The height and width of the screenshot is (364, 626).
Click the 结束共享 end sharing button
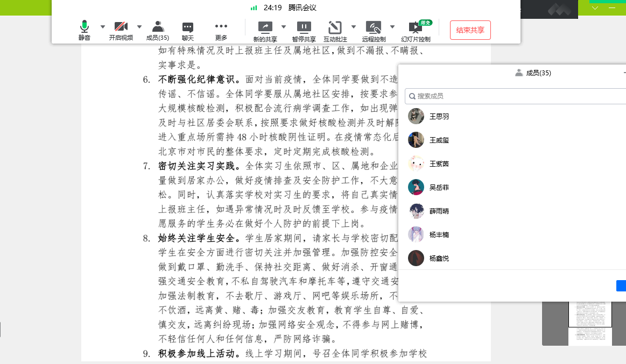click(470, 30)
